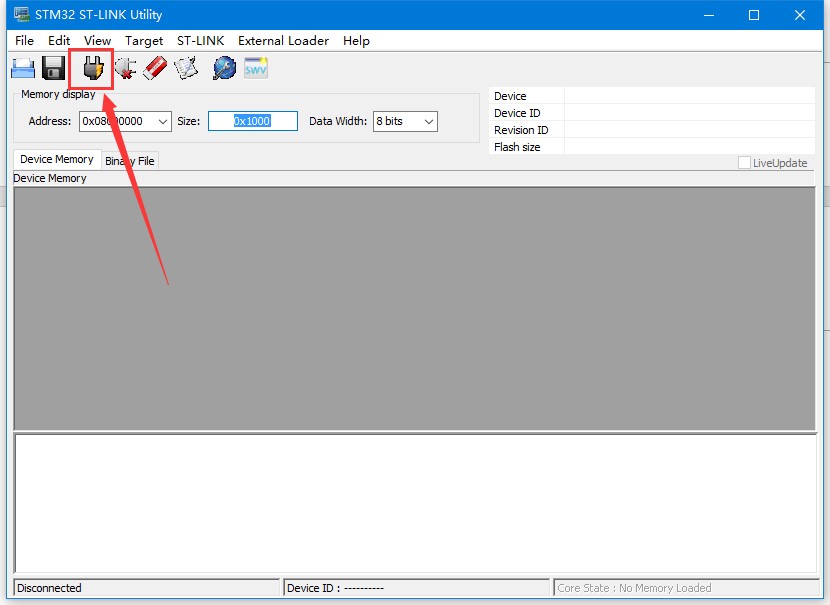Switch to the Binary File tab
This screenshot has height=605, width=830.
pyautogui.click(x=131, y=161)
